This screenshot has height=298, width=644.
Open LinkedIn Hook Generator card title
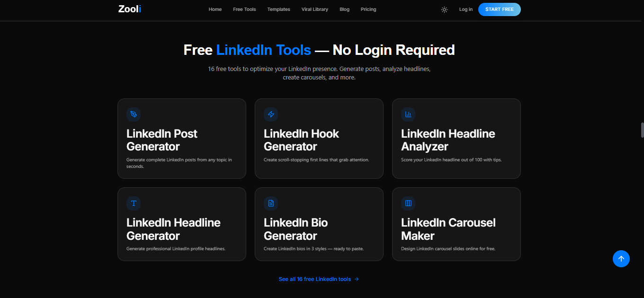click(x=301, y=140)
